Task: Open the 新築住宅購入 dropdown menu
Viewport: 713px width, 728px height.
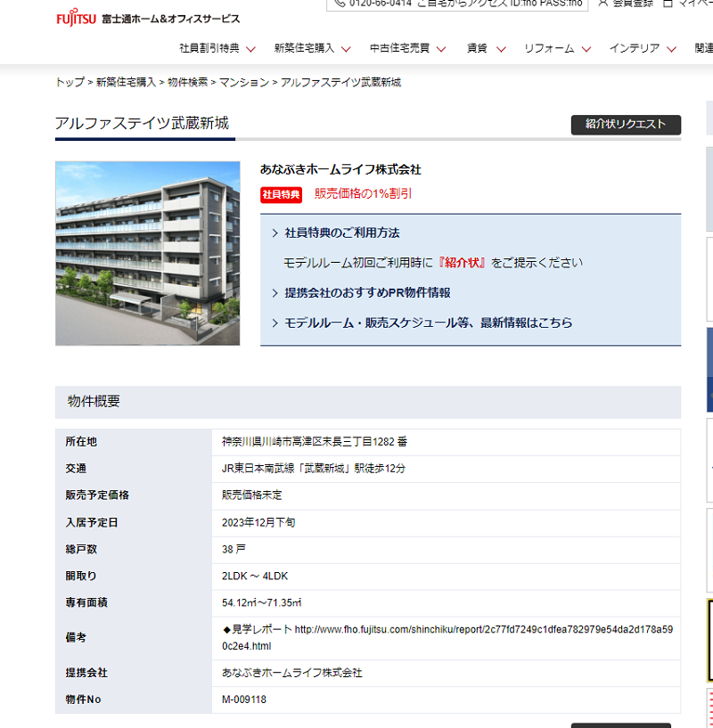Action: click(312, 48)
